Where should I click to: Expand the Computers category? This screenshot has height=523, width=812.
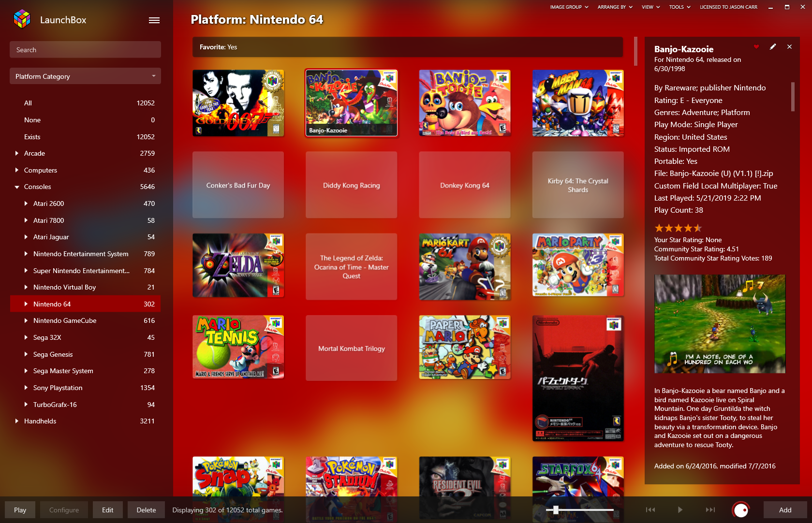[17, 170]
